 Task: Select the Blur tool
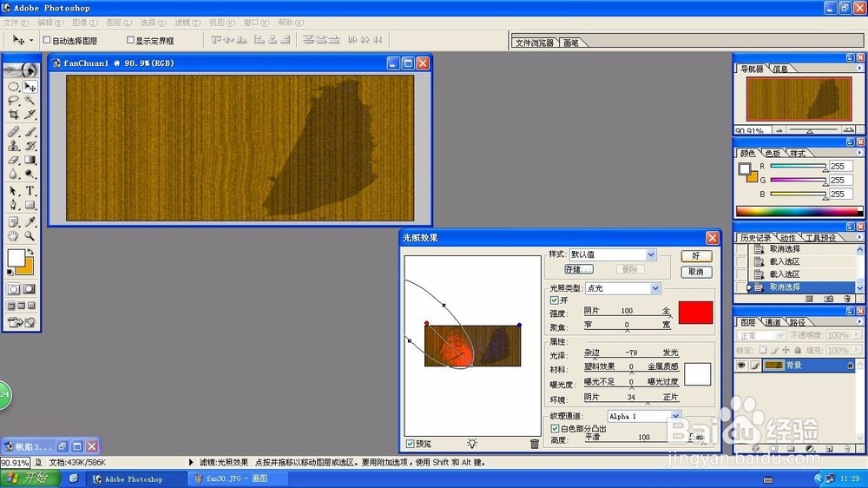pyautogui.click(x=13, y=174)
